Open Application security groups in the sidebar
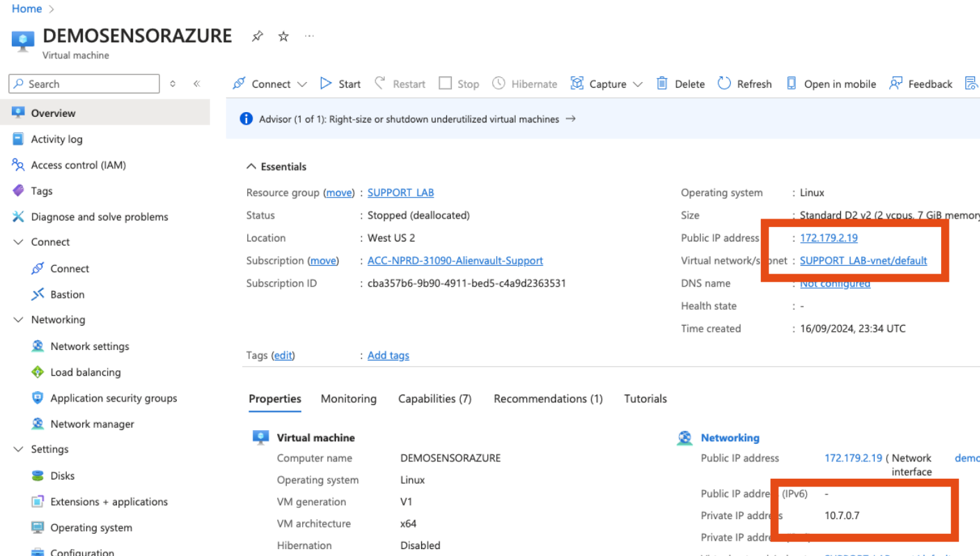 pos(113,398)
